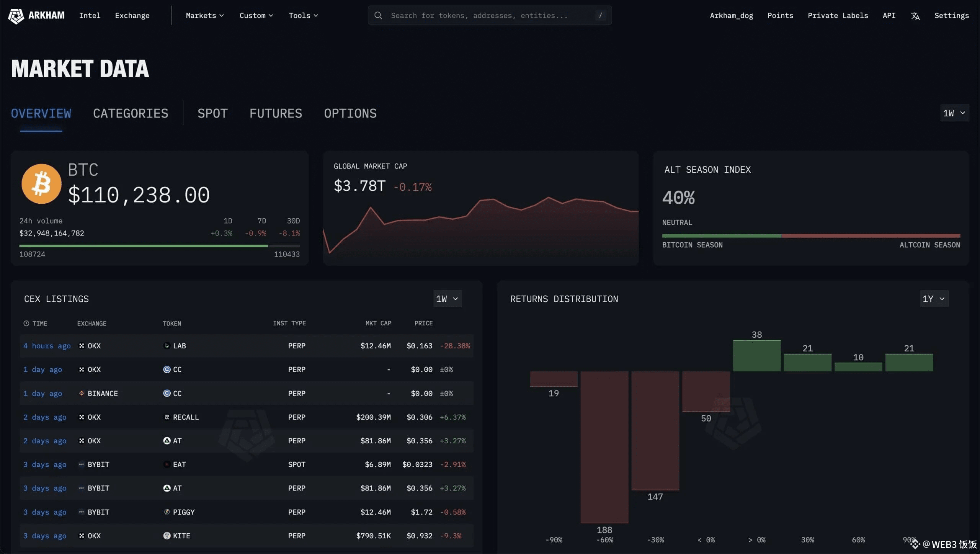Switch to the CATEGORIES tab
This screenshot has height=554, width=980.
point(131,113)
